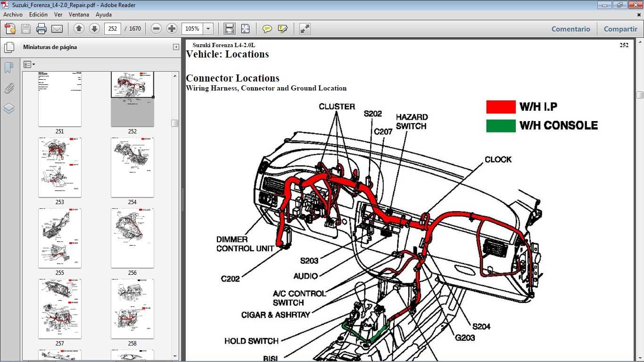This screenshot has width=644, height=362.
Task: Click the green W/H CONSOLE legend swatch
Action: pyautogui.click(x=501, y=126)
